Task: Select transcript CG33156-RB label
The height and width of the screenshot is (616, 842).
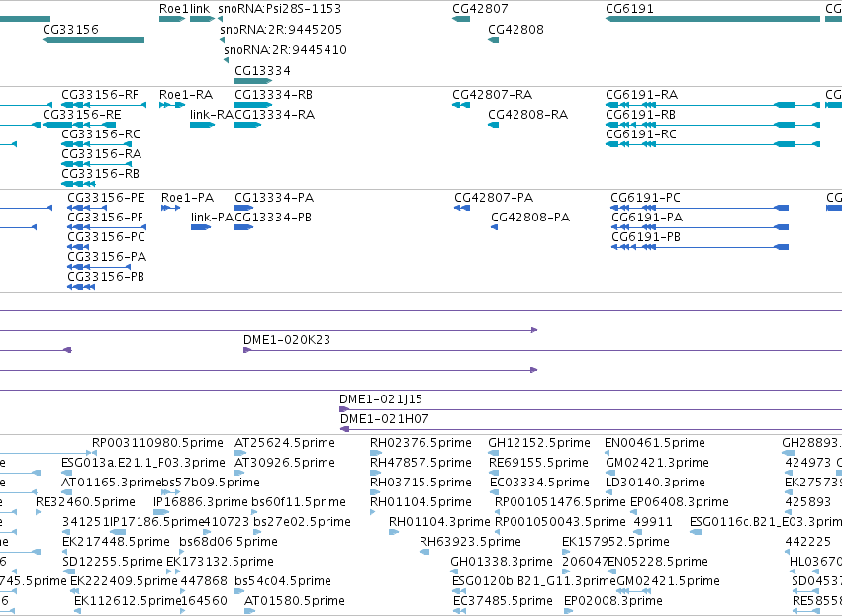Action: click(x=100, y=174)
